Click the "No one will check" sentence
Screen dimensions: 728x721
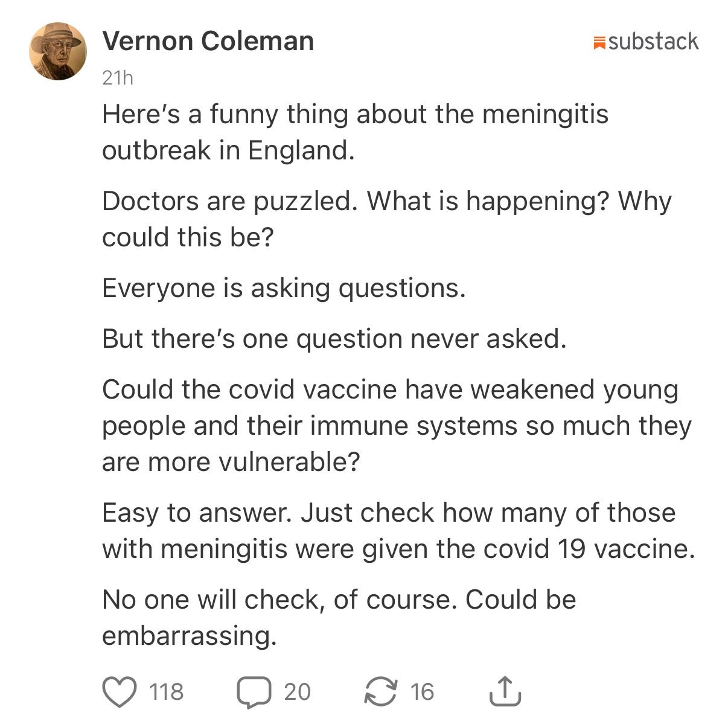[339, 600]
